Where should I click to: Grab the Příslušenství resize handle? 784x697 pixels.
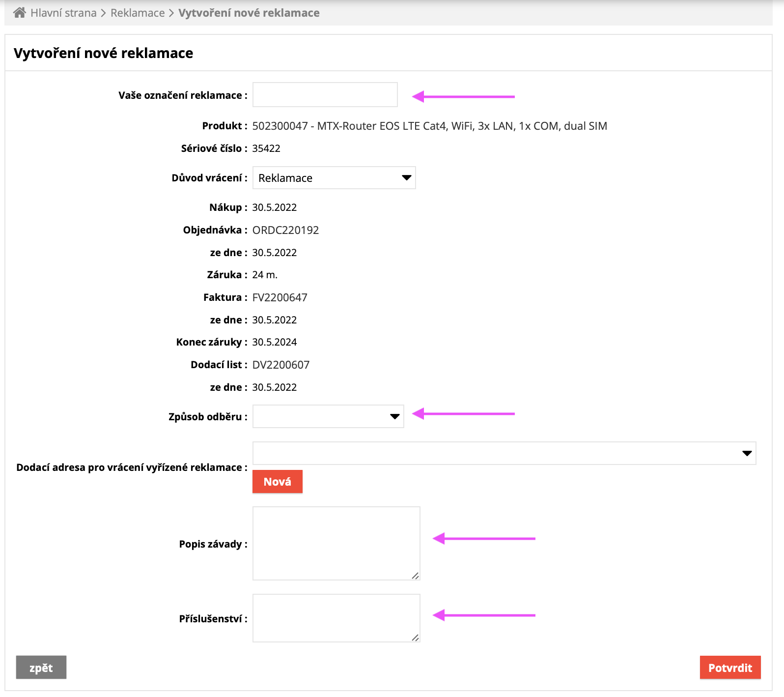click(416, 638)
